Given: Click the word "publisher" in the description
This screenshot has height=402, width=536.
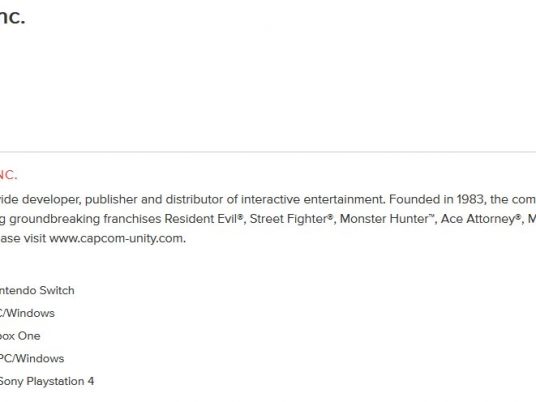Looking at the screenshot, I should pos(111,199).
